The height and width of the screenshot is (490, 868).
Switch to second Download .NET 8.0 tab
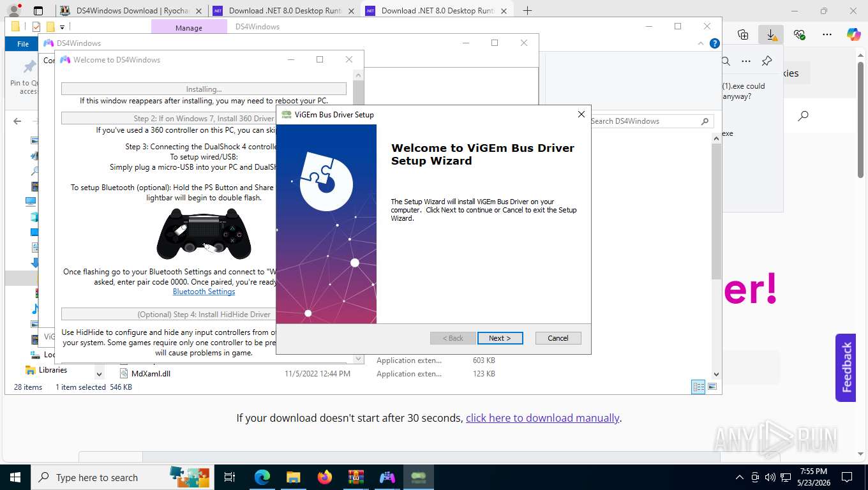point(437,11)
